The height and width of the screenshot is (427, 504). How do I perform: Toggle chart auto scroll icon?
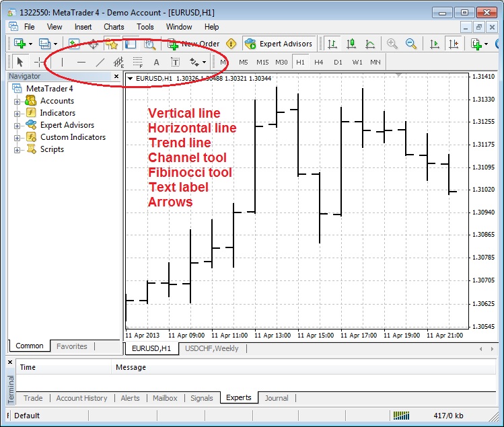[x=435, y=44]
